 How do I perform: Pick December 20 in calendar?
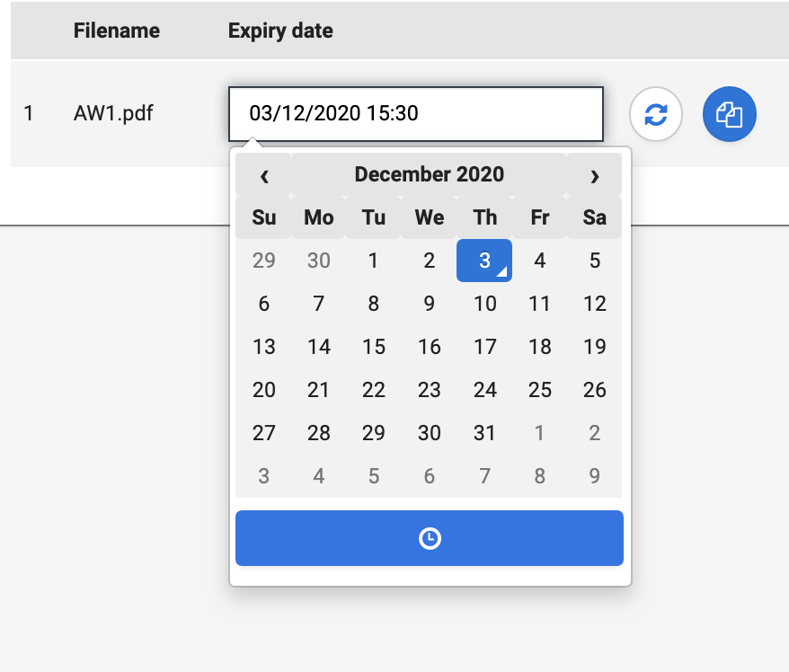click(264, 390)
